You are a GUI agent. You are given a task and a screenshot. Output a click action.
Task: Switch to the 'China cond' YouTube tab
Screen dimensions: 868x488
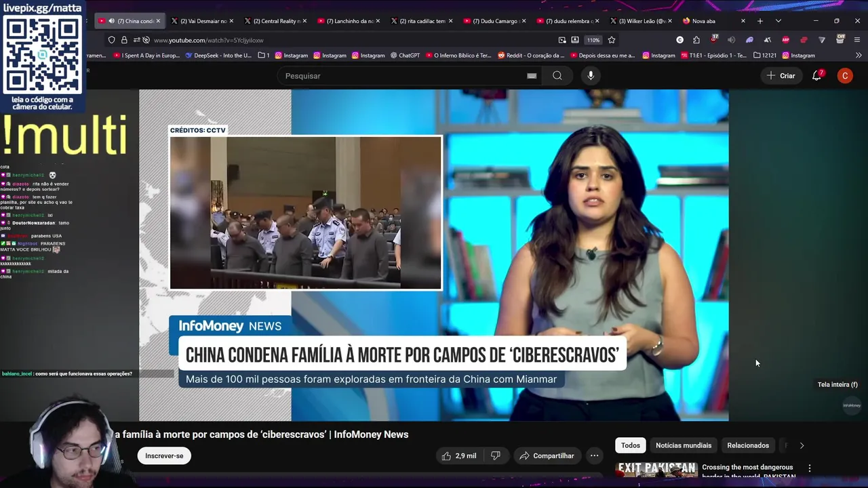click(x=129, y=21)
